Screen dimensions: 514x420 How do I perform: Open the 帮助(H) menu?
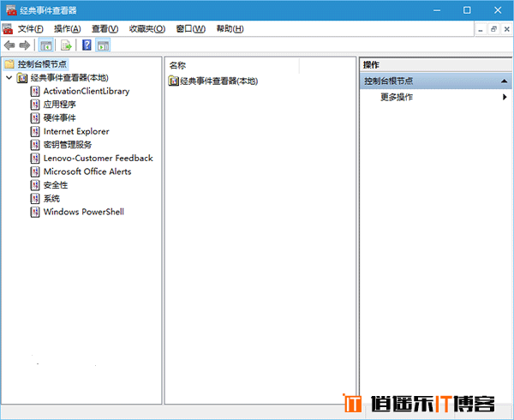coord(230,29)
